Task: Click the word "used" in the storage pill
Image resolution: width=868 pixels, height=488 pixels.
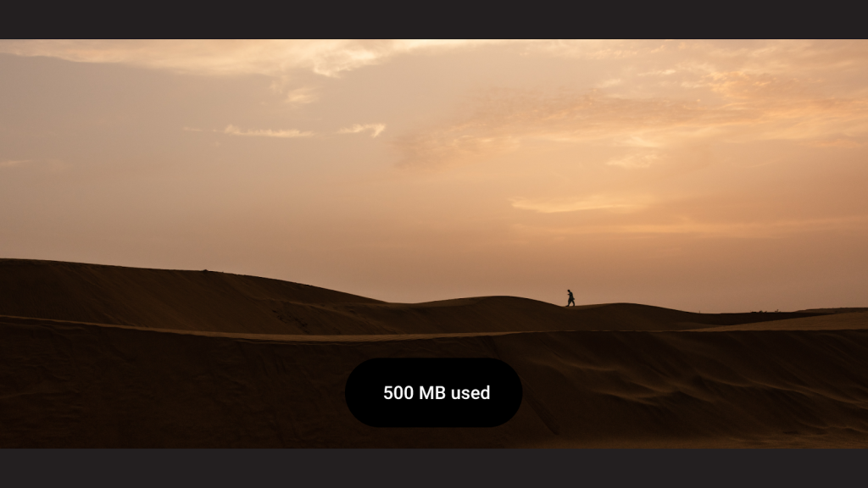Action: 470,393
